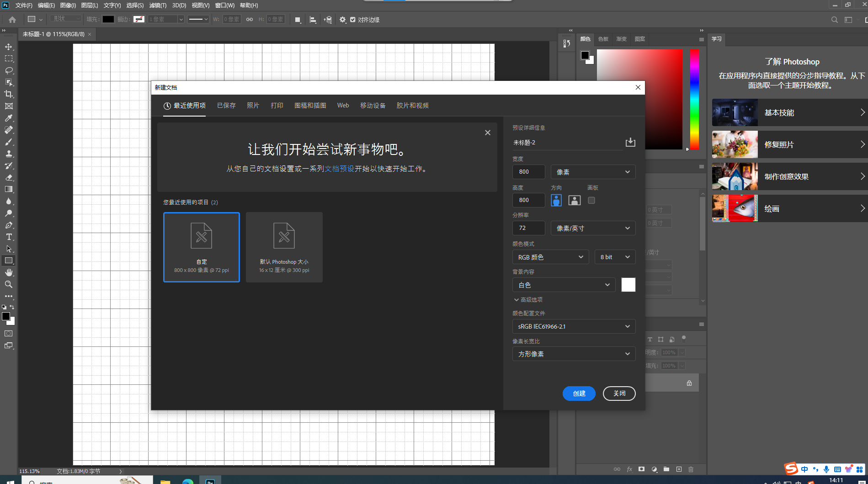
Task: Open the 修复照片 tutorial
Action: (790, 144)
